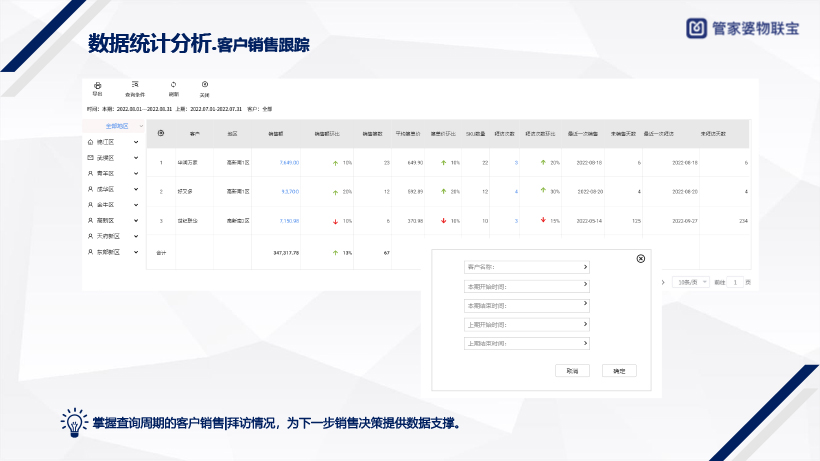
Task: Click the page number jump input
Action: click(x=736, y=283)
